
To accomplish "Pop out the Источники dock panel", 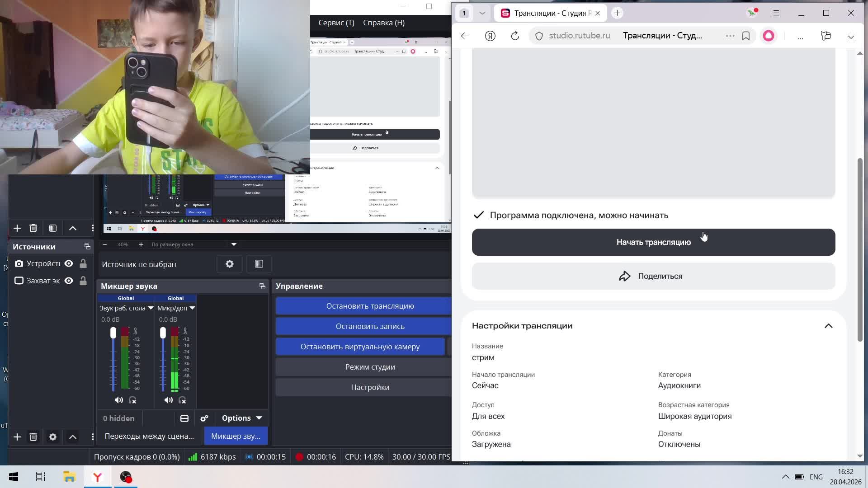I will click(x=87, y=247).
